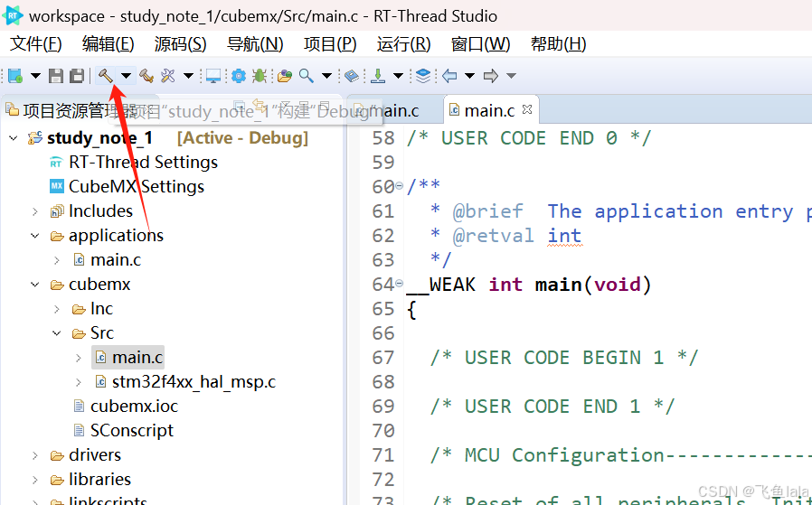Open the 文件(F) menu
The image size is (812, 505).
coord(36,44)
